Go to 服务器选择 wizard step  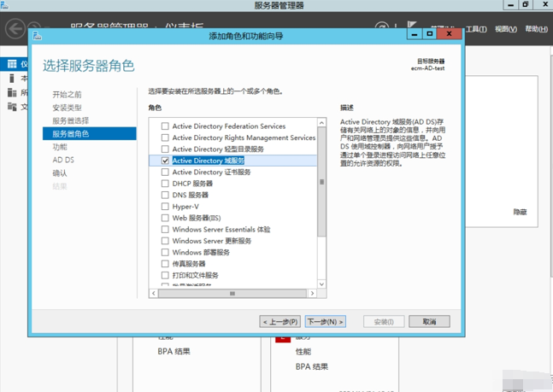(71, 120)
